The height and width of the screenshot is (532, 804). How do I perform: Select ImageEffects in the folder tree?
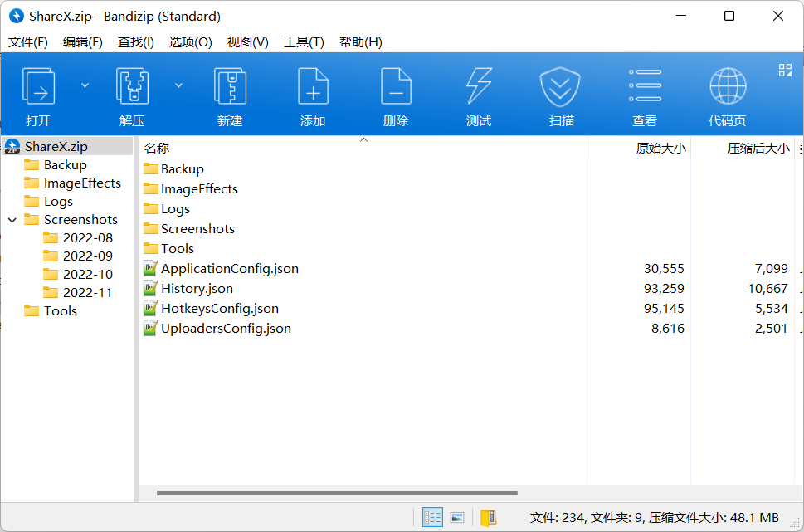coord(82,183)
